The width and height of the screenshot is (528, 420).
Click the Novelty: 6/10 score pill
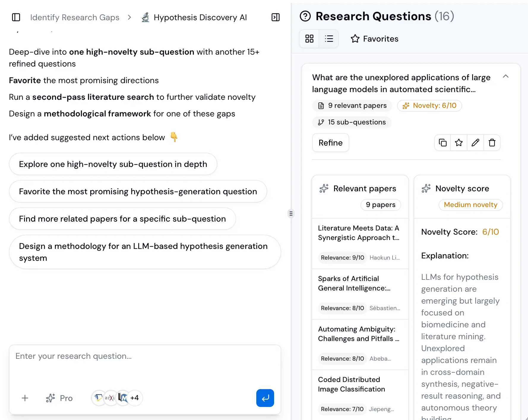(x=429, y=105)
